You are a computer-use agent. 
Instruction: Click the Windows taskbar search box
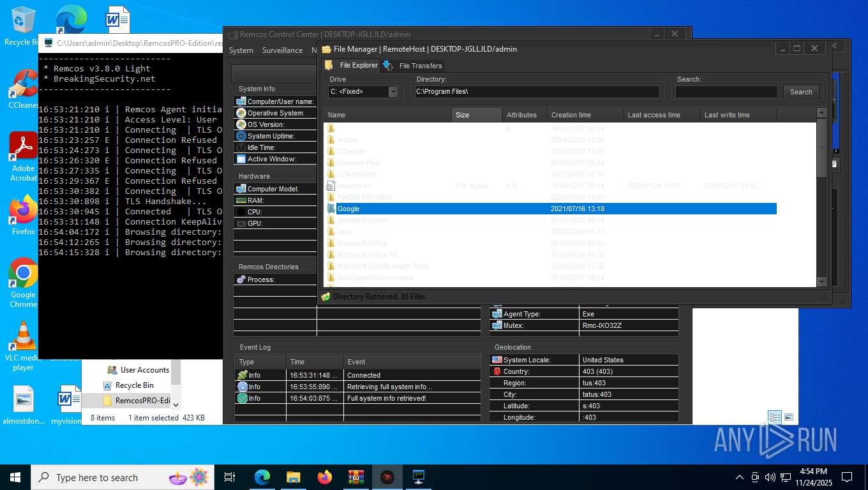click(123, 477)
